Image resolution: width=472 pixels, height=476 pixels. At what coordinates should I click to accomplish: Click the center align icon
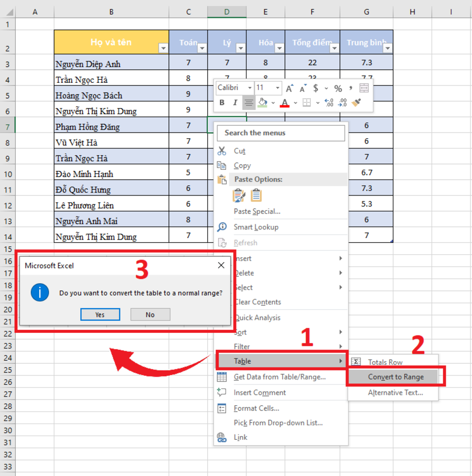[x=249, y=103]
